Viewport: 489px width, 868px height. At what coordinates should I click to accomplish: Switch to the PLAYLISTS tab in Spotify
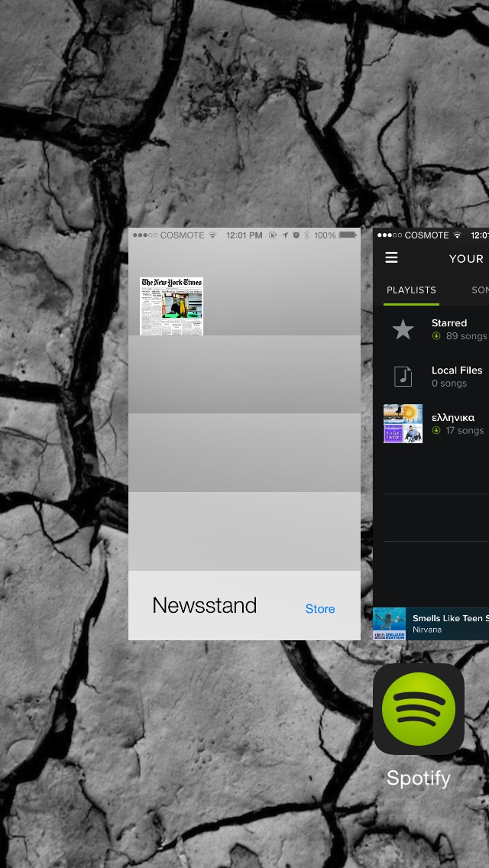tap(412, 290)
